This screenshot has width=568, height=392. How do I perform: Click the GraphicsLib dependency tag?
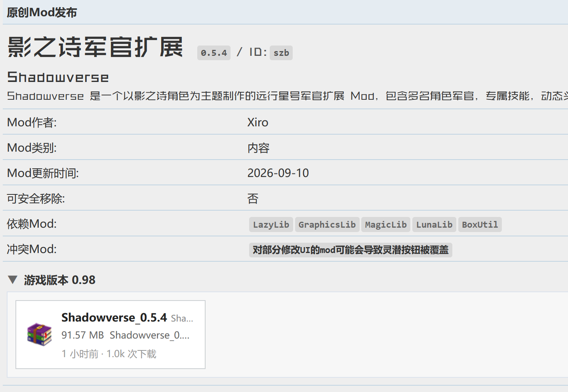[327, 225]
